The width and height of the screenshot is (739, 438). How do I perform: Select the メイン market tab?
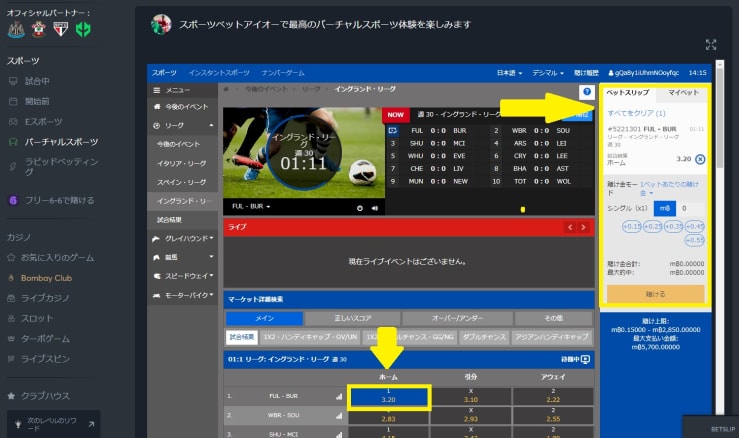coord(264,318)
